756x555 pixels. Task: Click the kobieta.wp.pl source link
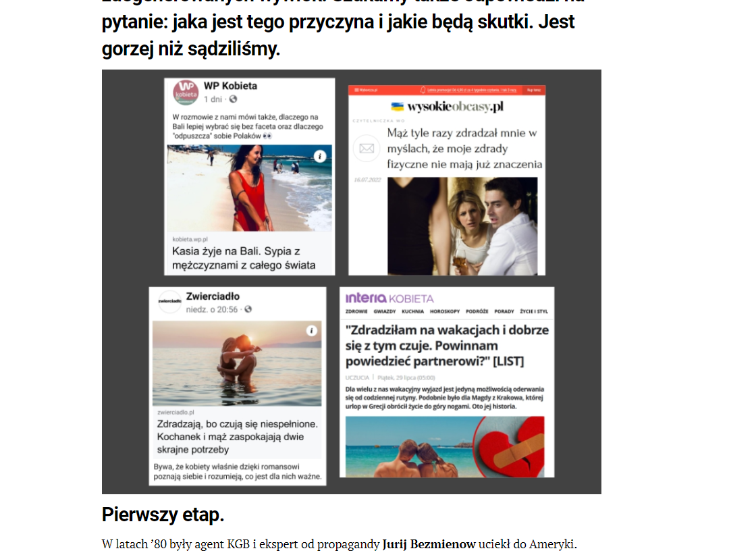coord(190,239)
